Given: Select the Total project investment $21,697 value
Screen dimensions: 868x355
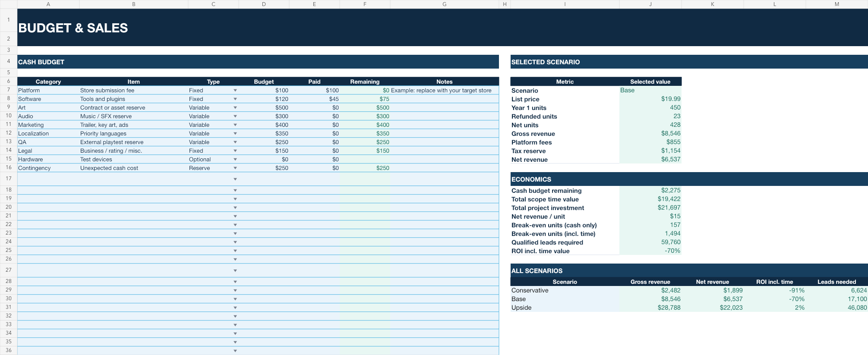Looking at the screenshot, I should pos(650,207).
